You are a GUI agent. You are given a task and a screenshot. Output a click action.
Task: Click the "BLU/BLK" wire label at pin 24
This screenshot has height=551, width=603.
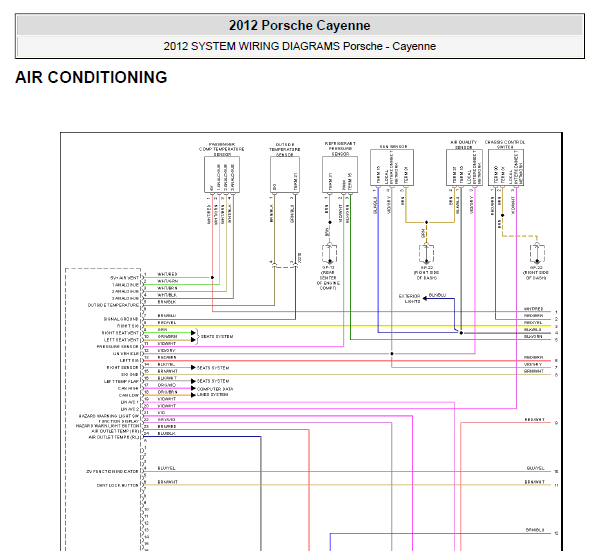click(166, 433)
